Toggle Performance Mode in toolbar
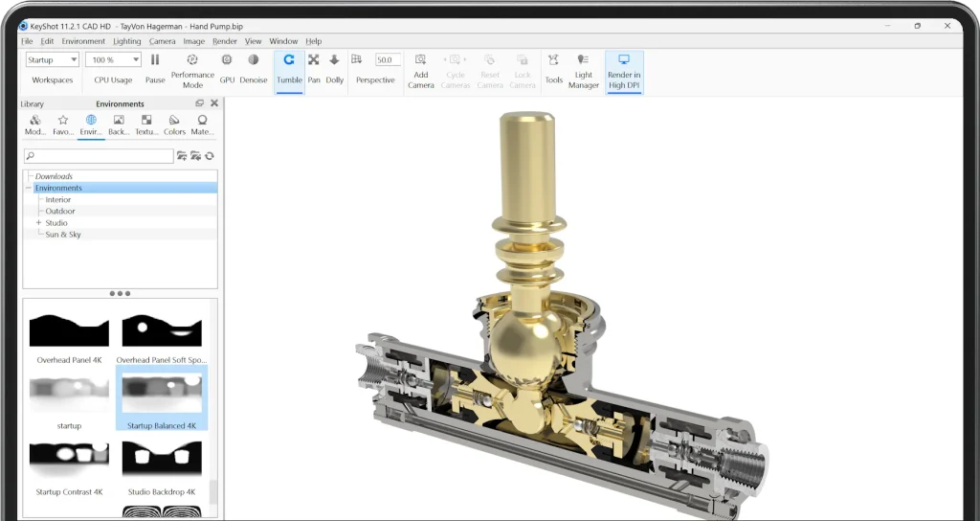This screenshot has height=521, width=980. 192,60
